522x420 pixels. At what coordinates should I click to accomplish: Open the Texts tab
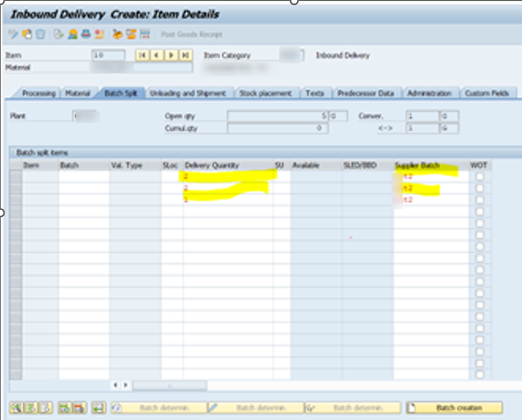[x=315, y=93]
